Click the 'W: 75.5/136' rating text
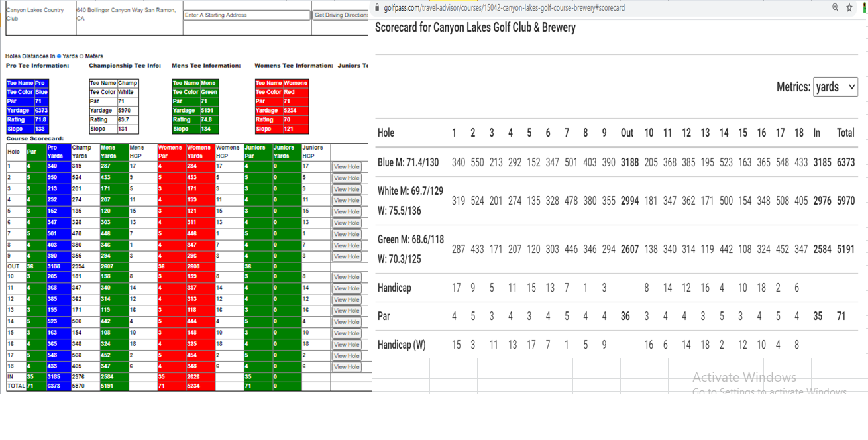Screen dimensions: 868x440 point(400,211)
